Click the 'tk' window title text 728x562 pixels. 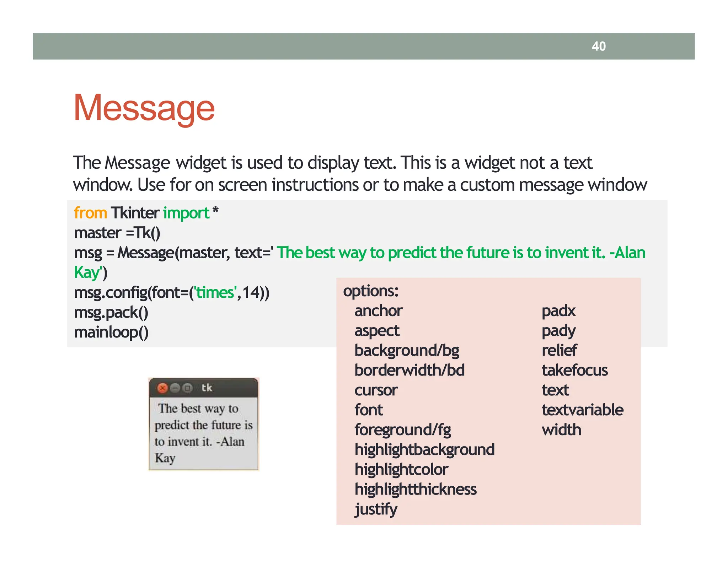tap(207, 388)
